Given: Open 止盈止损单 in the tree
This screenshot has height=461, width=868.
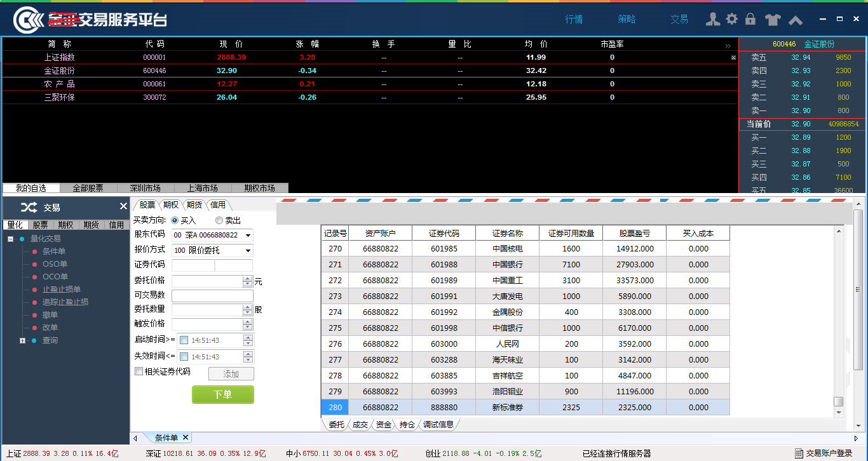Looking at the screenshot, I should coord(62,290).
